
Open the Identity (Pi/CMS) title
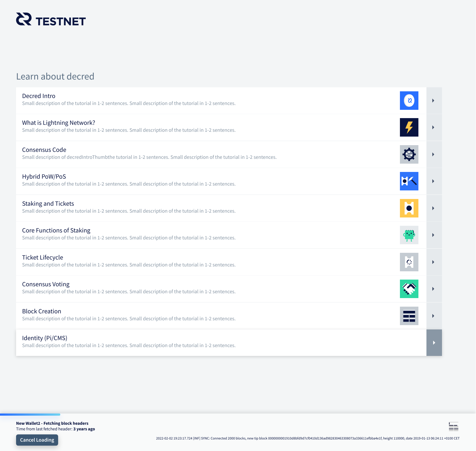coord(44,338)
